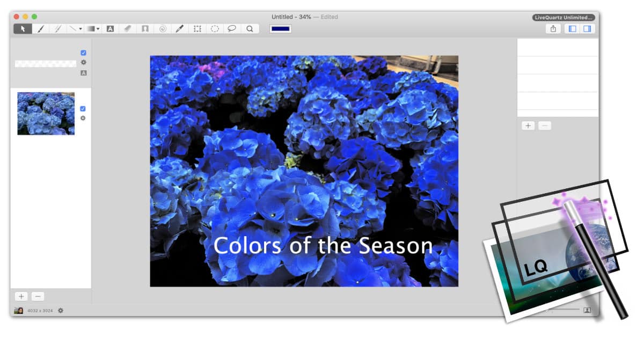Toggle visibility checkbox of the text layer
Viewport: 644px width, 337px height.
point(83,53)
